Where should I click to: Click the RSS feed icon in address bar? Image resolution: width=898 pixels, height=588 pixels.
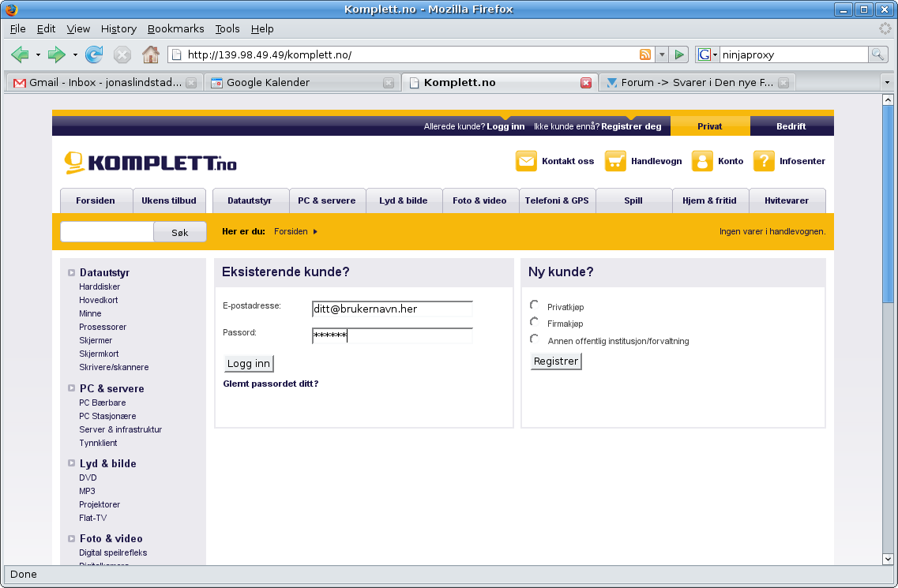[x=644, y=54]
